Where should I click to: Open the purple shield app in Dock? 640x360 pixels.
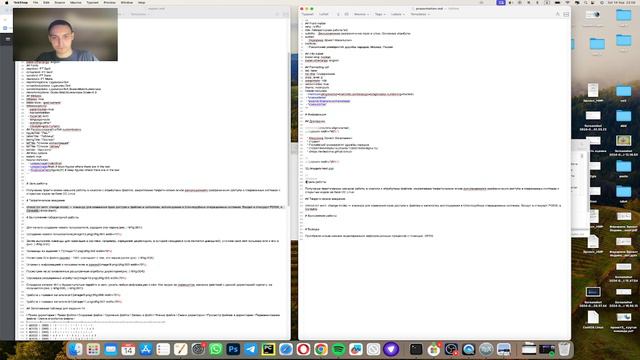391,349
